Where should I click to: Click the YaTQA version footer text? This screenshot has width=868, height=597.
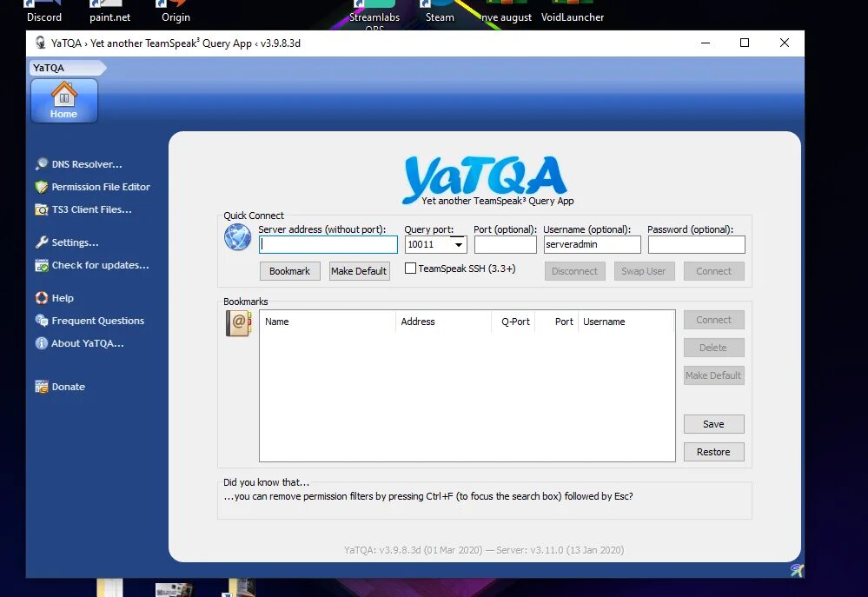[484, 550]
